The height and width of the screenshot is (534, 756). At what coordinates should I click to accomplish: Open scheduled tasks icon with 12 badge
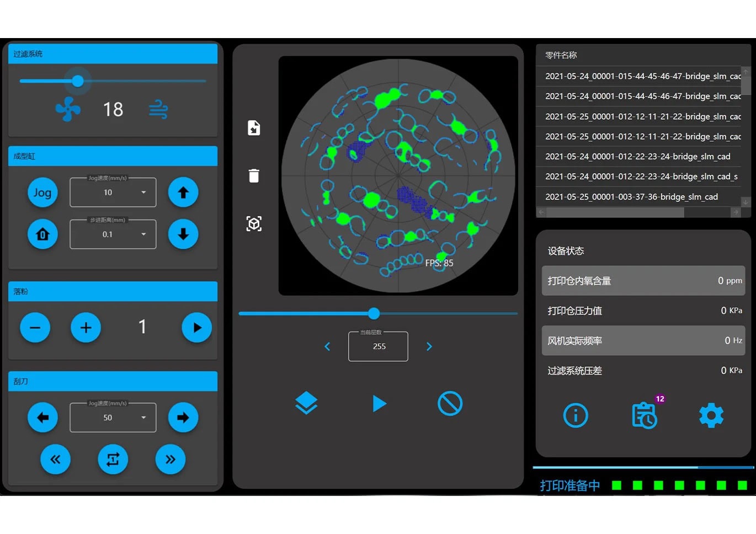coord(644,415)
